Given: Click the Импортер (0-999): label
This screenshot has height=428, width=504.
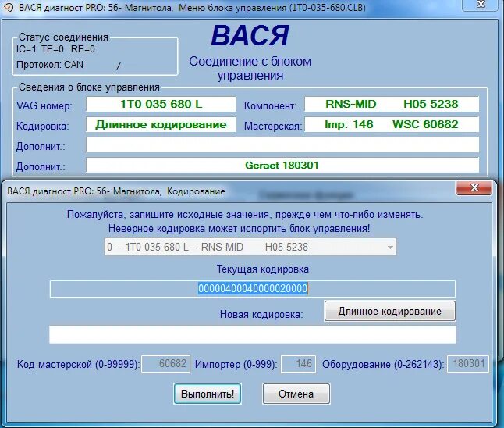Looking at the screenshot, I should (x=236, y=364).
